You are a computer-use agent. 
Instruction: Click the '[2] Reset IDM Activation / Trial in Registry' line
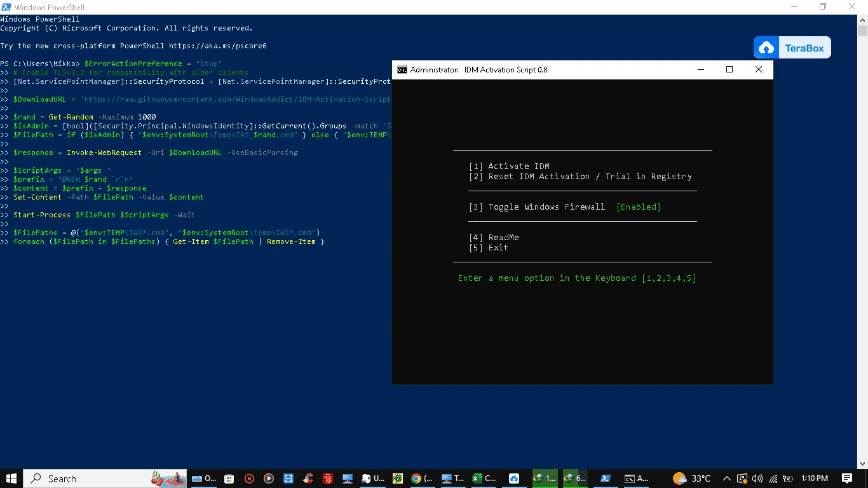click(x=580, y=177)
